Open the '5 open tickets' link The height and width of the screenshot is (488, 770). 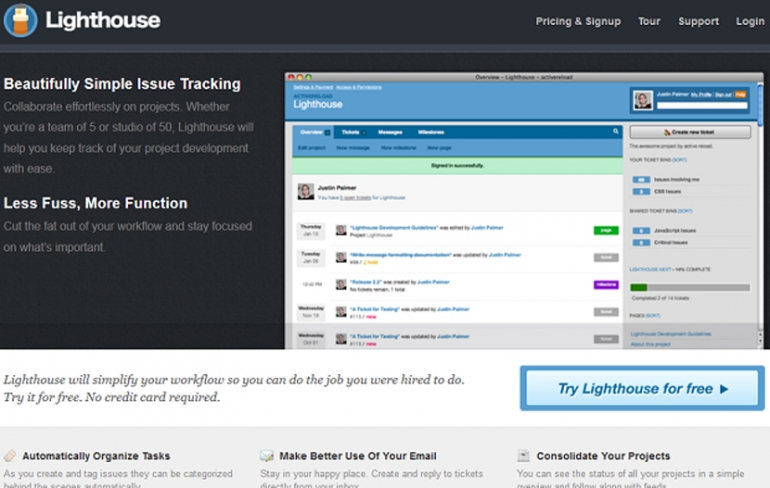(x=356, y=198)
